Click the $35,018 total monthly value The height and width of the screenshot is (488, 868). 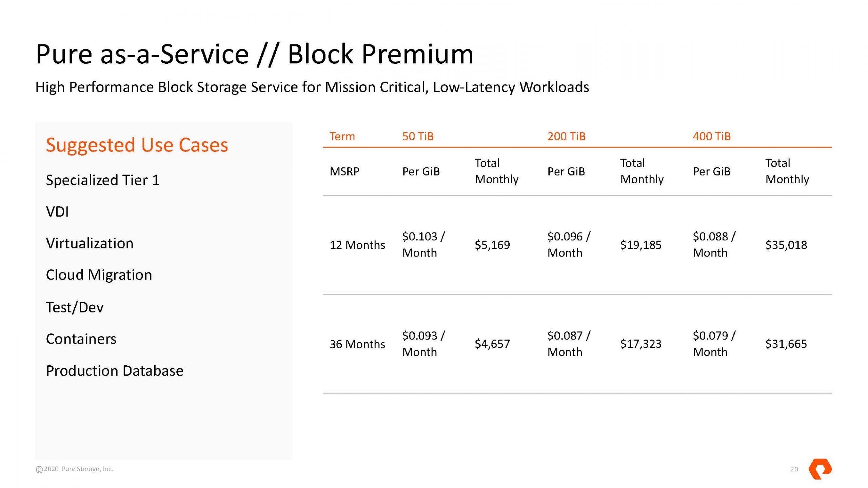(x=786, y=245)
